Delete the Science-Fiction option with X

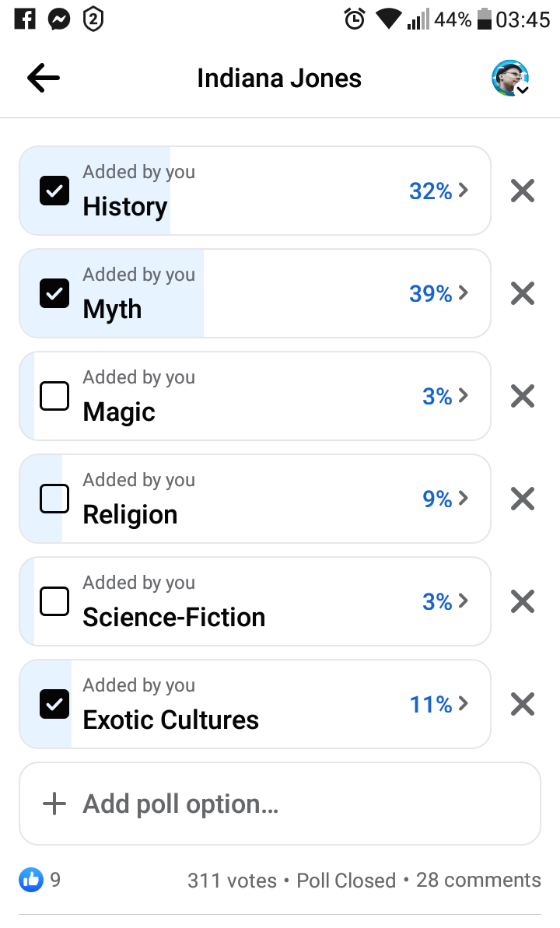tap(523, 601)
